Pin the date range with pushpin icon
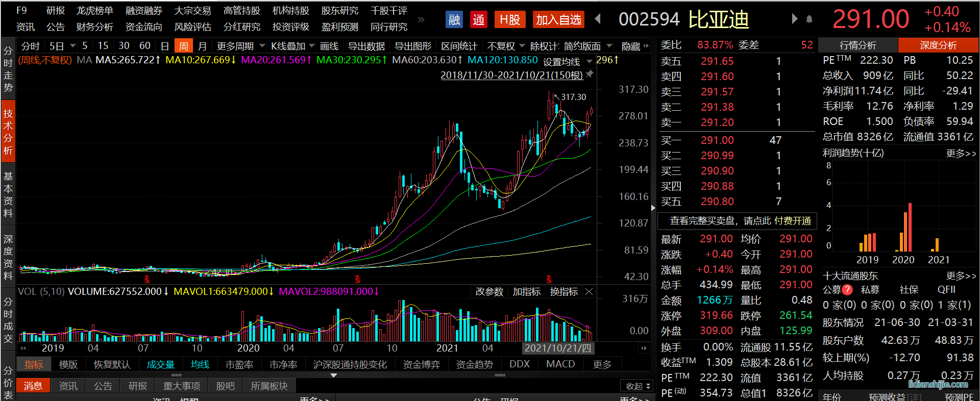Viewport: 980px width, 401px height. point(590,74)
